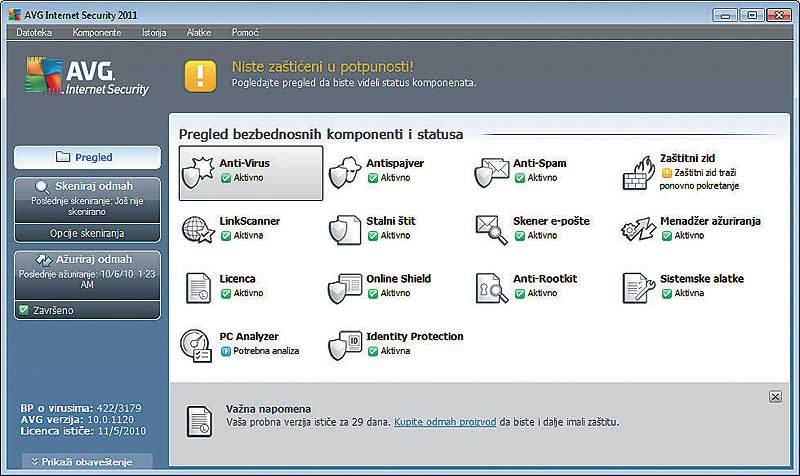Click the 'BP o virusima: 422/3179' line
Screen dimensions: 800x476
coord(81,408)
